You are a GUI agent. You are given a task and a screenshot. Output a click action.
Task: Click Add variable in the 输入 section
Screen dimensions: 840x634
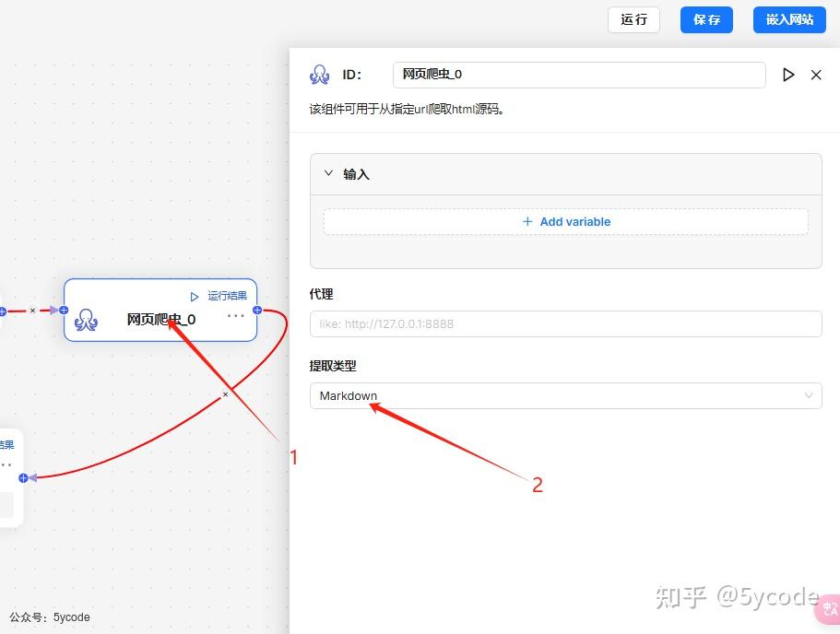pyautogui.click(x=565, y=221)
